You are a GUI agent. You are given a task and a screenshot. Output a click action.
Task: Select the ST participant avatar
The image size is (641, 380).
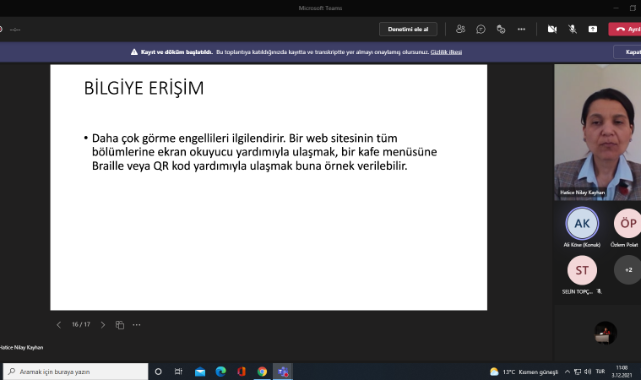click(582, 270)
